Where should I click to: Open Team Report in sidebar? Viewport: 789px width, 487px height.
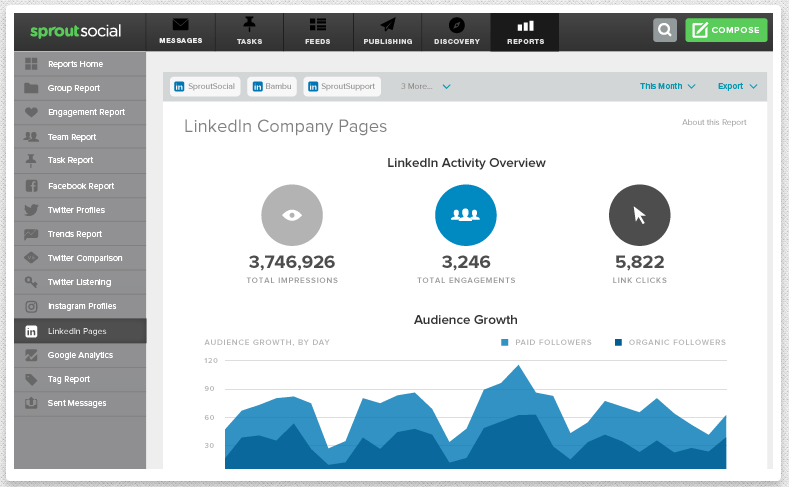pos(80,136)
